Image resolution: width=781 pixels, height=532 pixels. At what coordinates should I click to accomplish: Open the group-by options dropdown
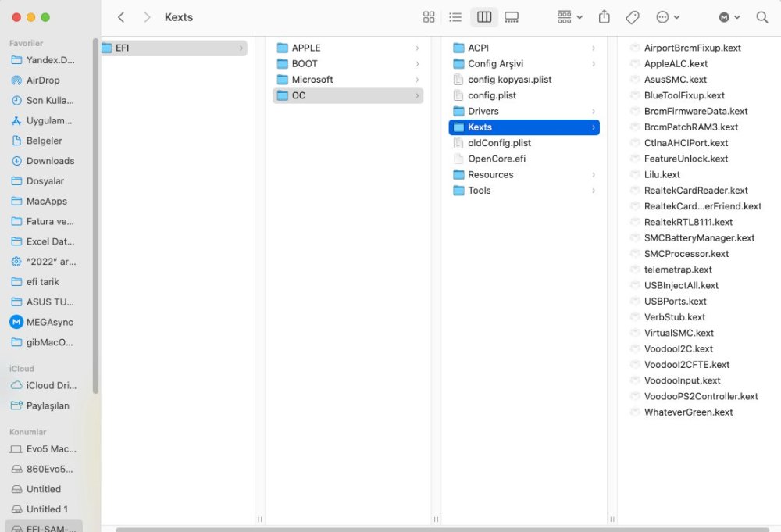[570, 17]
